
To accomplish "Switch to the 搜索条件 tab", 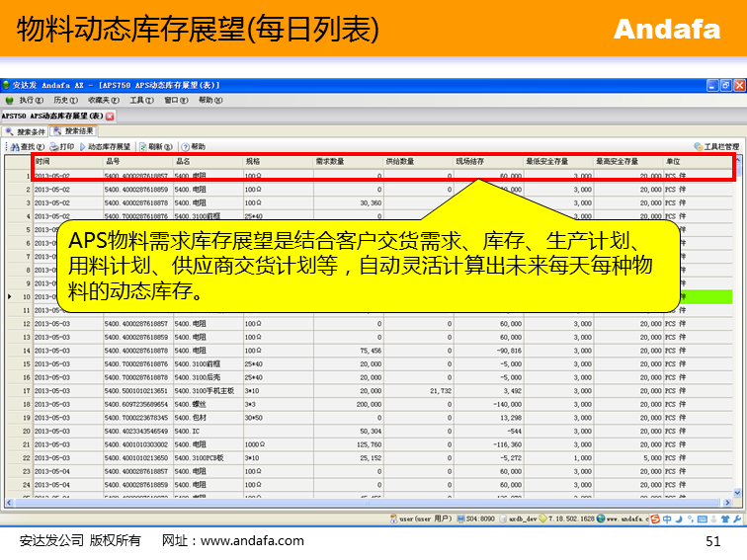I will pos(25,130).
